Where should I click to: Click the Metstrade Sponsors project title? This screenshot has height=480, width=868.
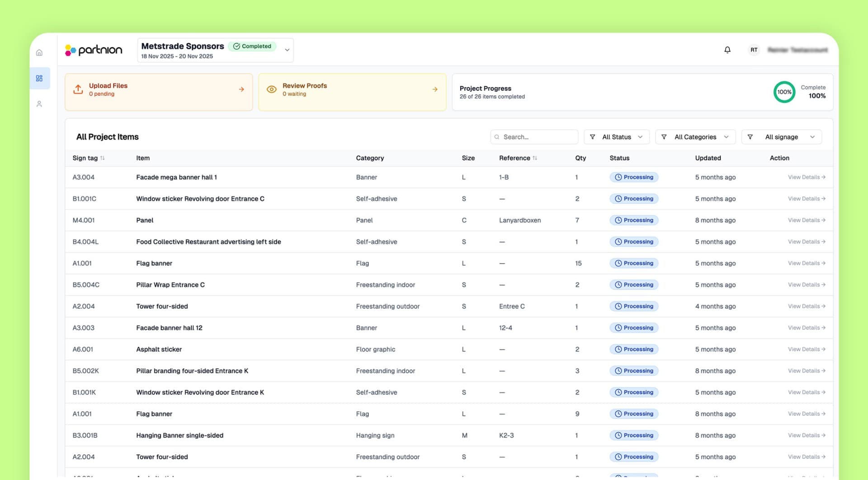[183, 46]
